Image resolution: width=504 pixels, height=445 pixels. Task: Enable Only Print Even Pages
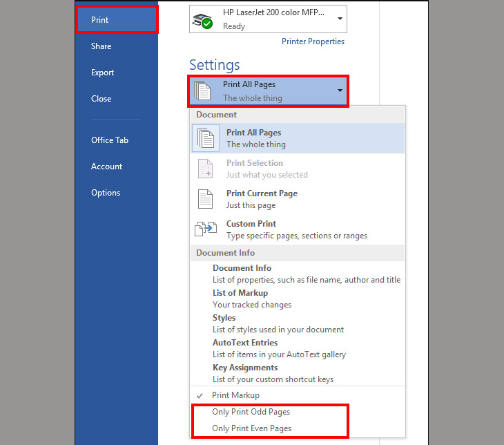click(x=251, y=428)
